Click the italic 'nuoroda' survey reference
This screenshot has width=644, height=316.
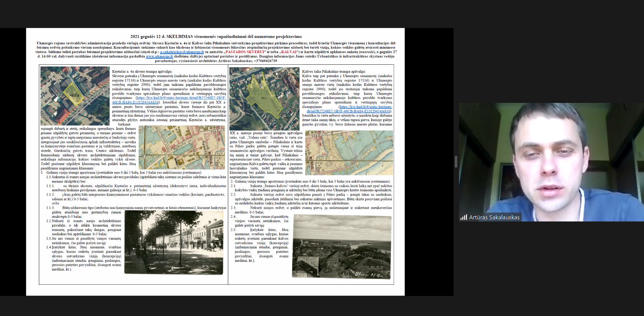[366, 52]
